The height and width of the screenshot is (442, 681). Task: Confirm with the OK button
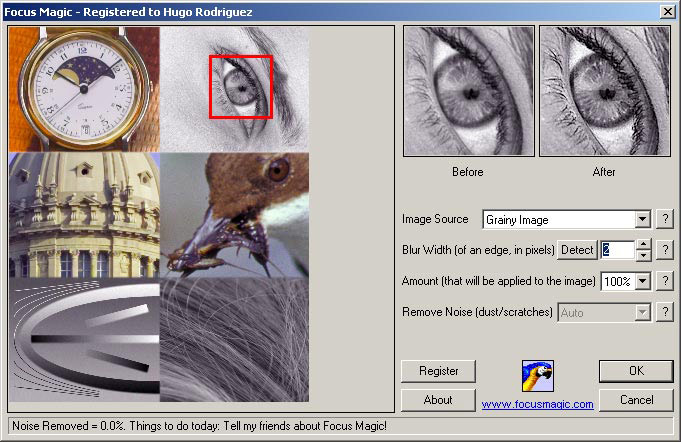[636, 371]
